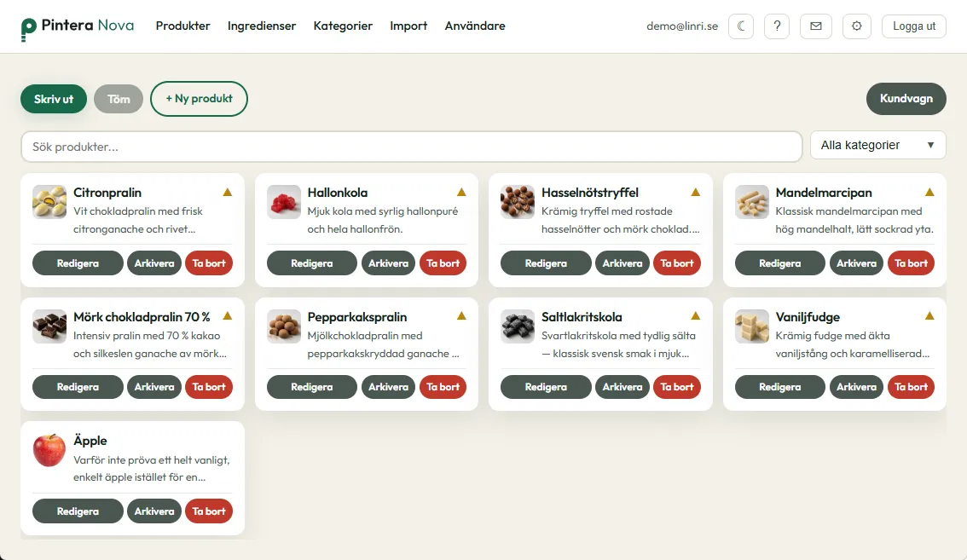967x560 pixels.
Task: Open the Alla kategorier dropdown
Action: click(x=877, y=145)
